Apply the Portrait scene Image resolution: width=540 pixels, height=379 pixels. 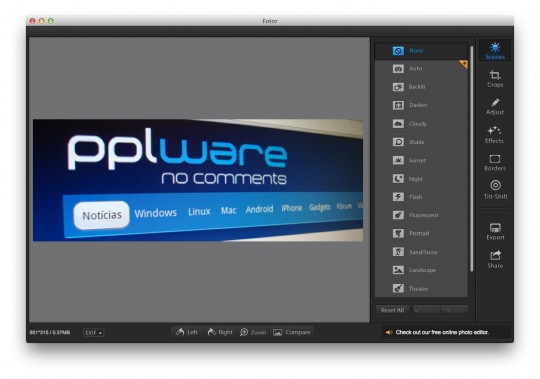(421, 233)
